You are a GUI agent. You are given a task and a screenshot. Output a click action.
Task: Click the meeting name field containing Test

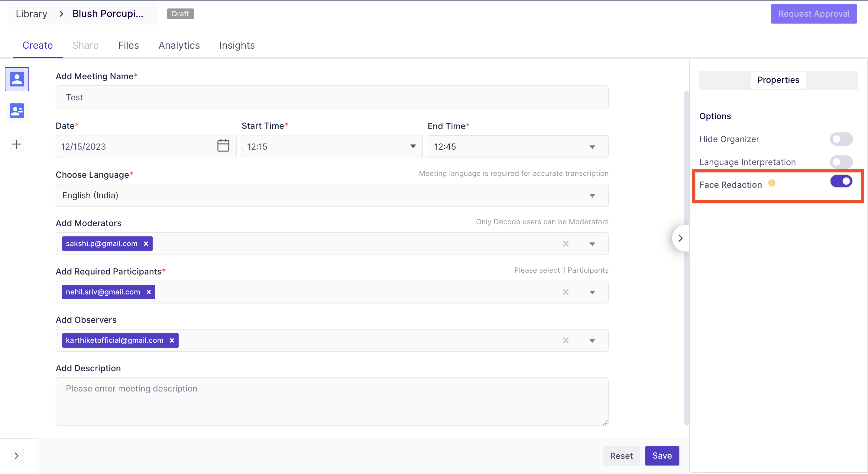click(x=332, y=97)
